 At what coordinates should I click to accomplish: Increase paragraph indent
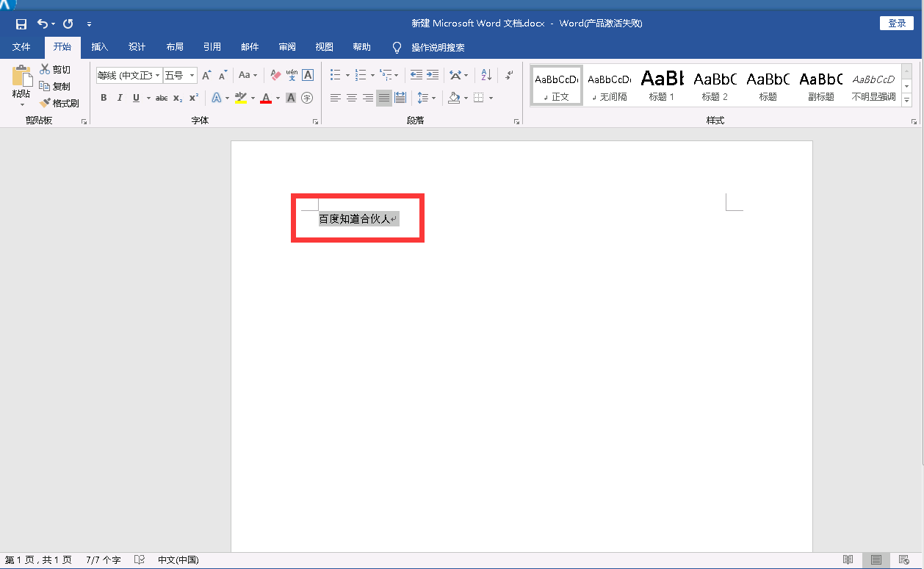(x=433, y=75)
